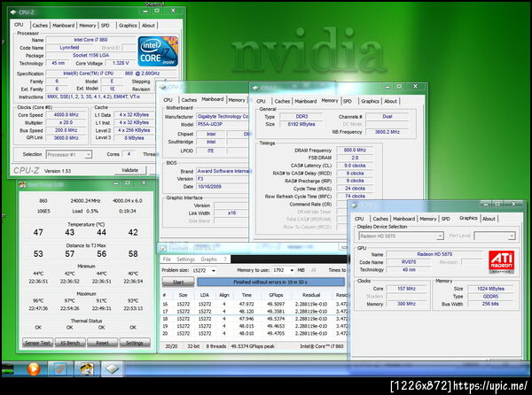Open Real Temp Settings button
The height and width of the screenshot is (395, 532).
pyautogui.click(x=135, y=343)
